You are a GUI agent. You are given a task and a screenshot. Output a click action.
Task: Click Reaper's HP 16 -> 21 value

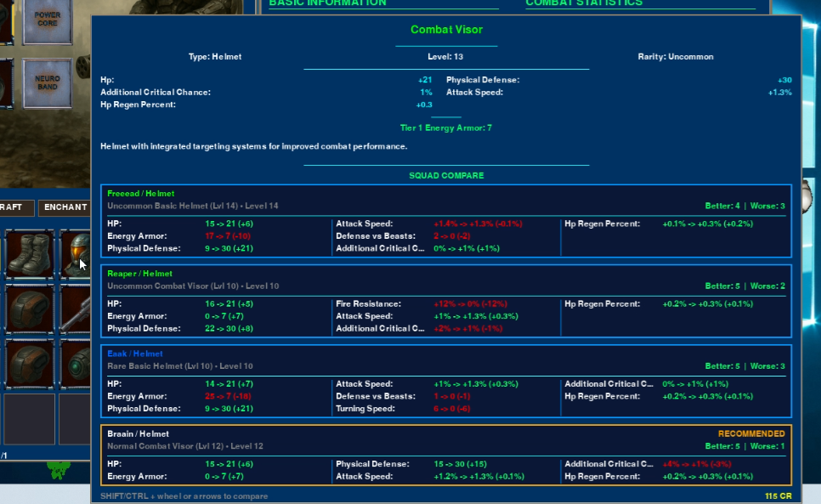(229, 304)
